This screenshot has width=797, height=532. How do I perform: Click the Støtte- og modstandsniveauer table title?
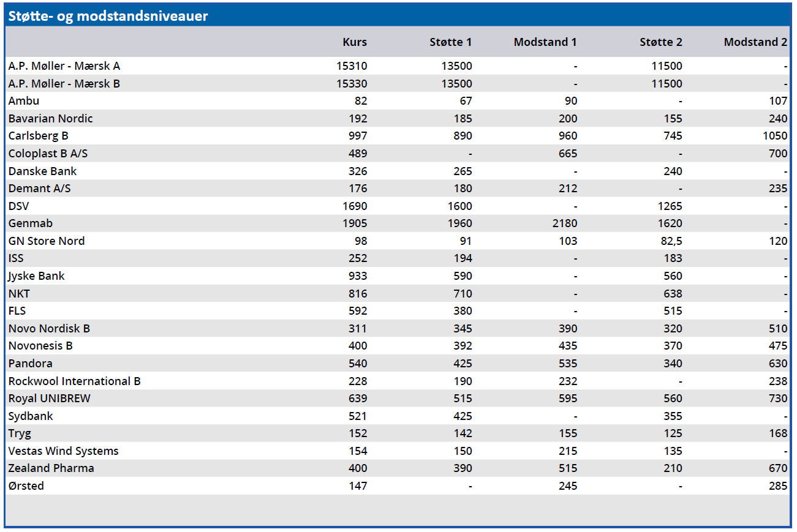pyautogui.click(x=108, y=16)
